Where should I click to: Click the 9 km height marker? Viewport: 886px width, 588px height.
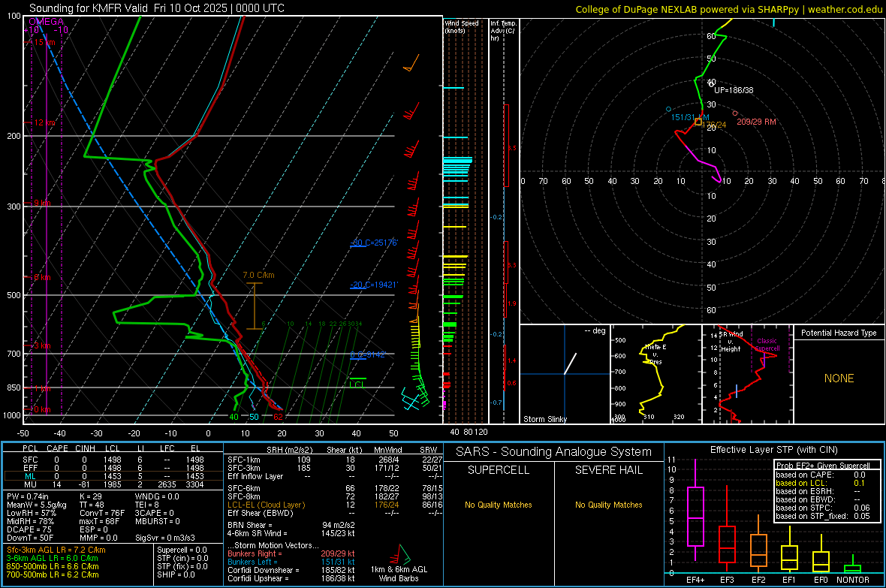[42, 203]
